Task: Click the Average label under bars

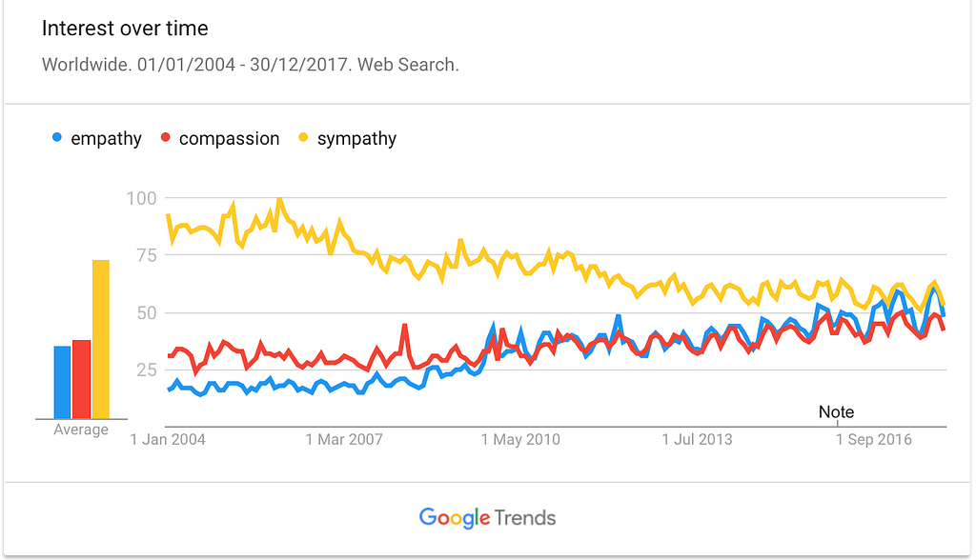Action: pos(81,430)
